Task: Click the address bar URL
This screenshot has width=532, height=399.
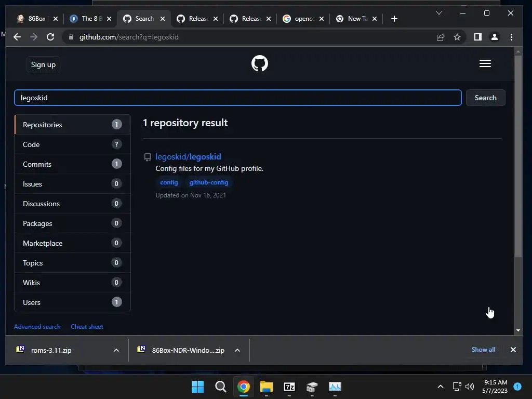Action: pyautogui.click(x=129, y=37)
